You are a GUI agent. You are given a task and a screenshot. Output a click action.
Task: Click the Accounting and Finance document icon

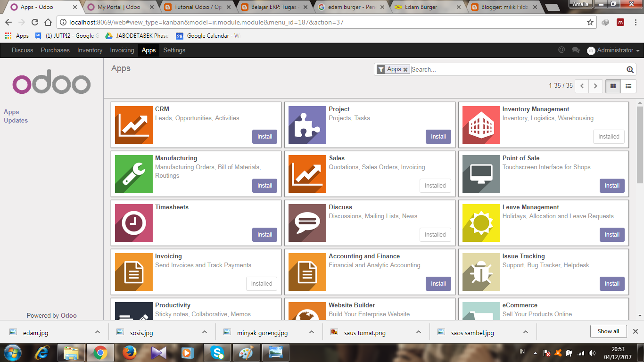tap(307, 272)
